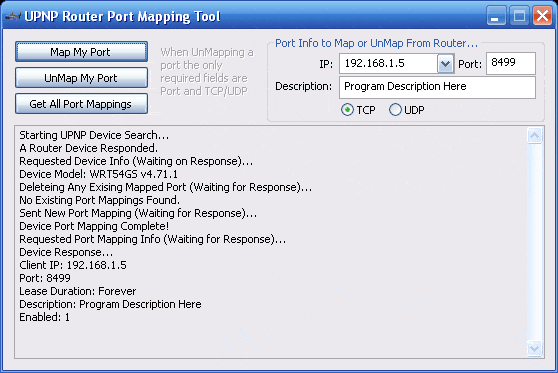
Task: Click the 'When UnMapping a port' hint text
Action: coord(207,72)
